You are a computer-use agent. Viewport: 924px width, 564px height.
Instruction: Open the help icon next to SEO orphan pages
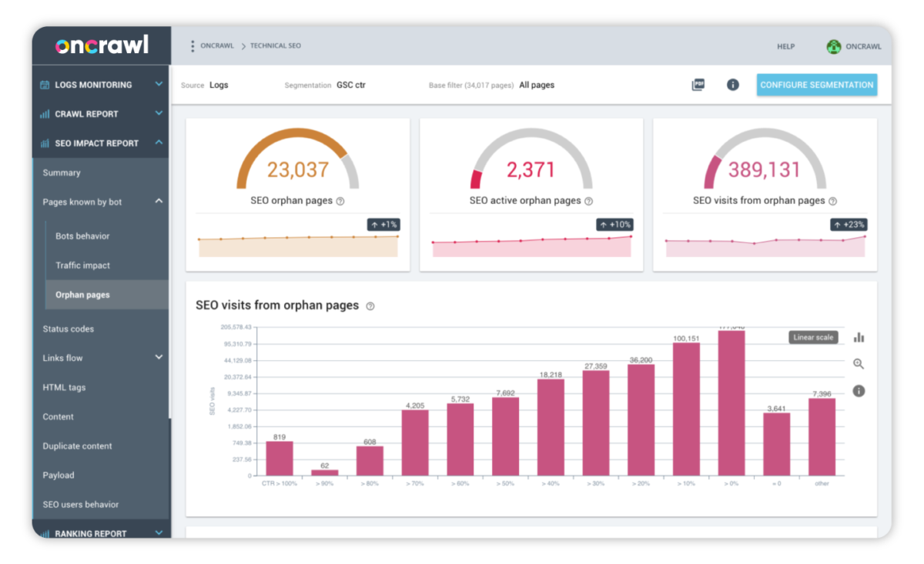pos(340,201)
